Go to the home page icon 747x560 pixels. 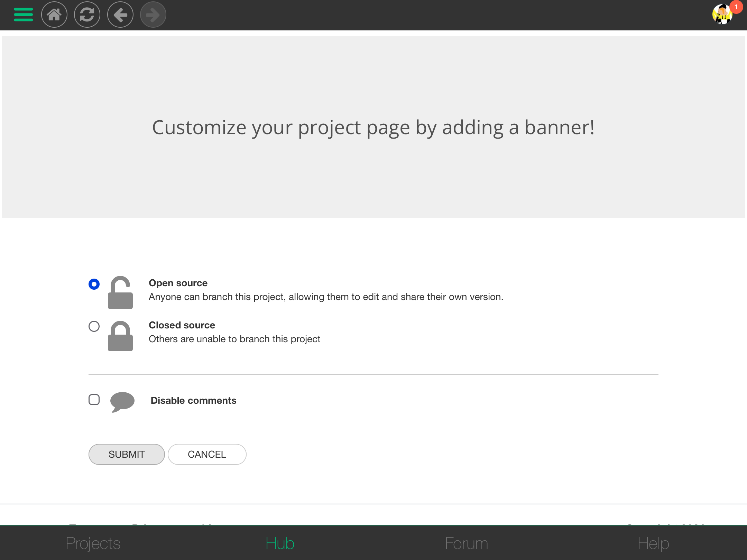(54, 15)
